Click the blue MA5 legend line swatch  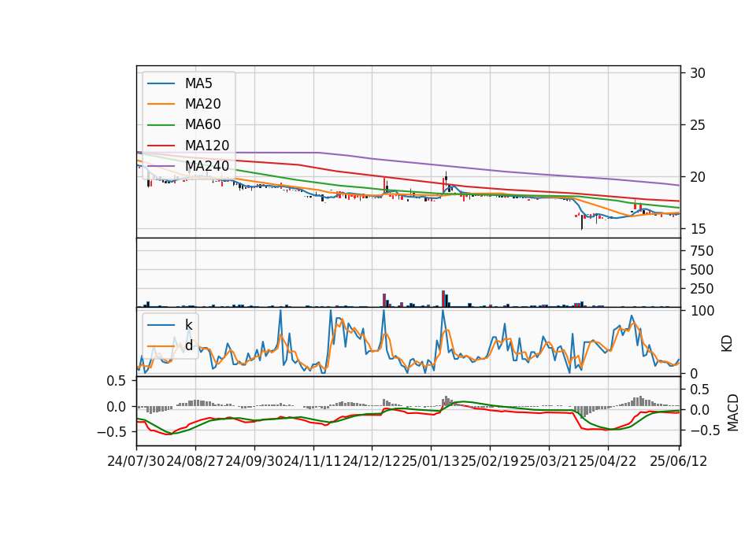[161, 84]
